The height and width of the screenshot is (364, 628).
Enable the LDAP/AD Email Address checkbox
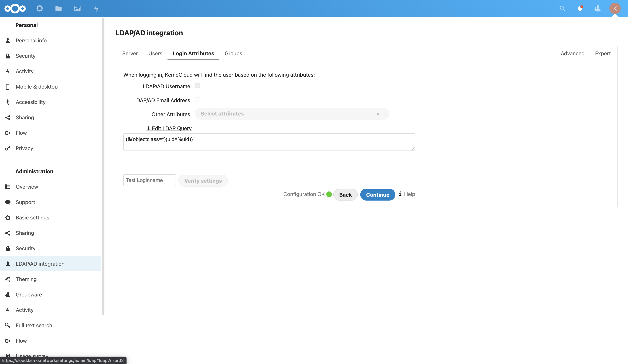(x=197, y=100)
